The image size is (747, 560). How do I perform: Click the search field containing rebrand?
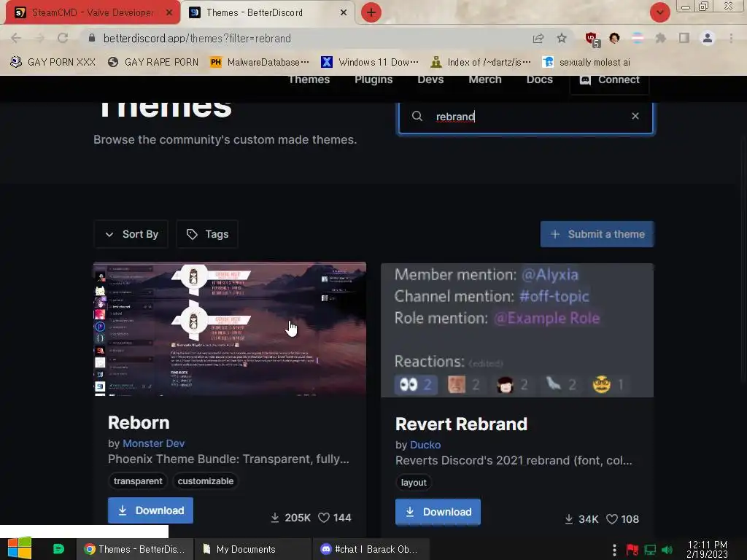[526, 117]
